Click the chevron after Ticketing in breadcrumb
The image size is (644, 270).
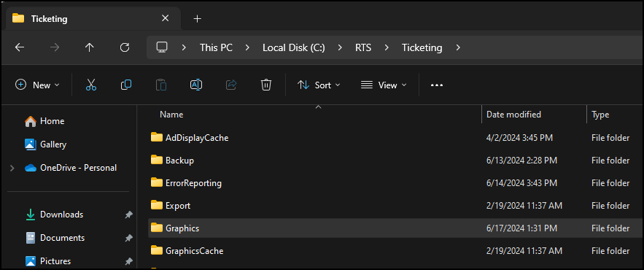(458, 47)
